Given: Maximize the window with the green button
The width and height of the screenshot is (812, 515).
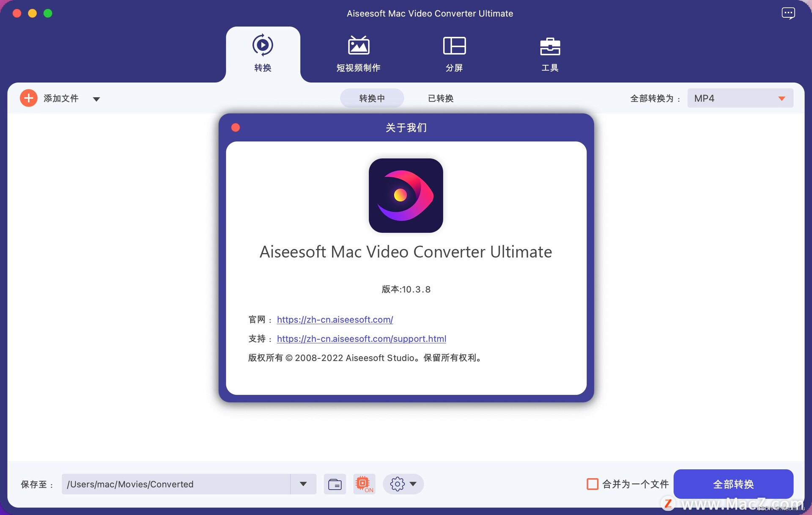Looking at the screenshot, I should tap(48, 13).
